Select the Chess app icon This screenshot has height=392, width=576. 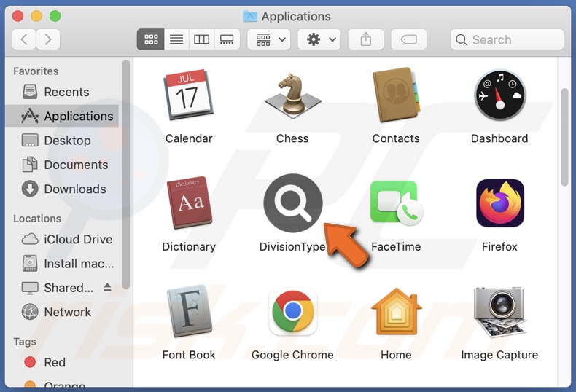[292, 95]
